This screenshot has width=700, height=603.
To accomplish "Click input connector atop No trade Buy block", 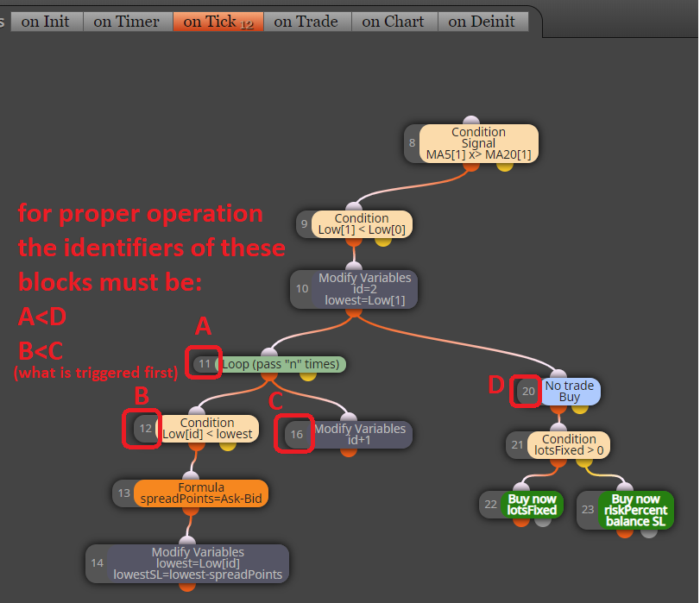I will [x=558, y=374].
